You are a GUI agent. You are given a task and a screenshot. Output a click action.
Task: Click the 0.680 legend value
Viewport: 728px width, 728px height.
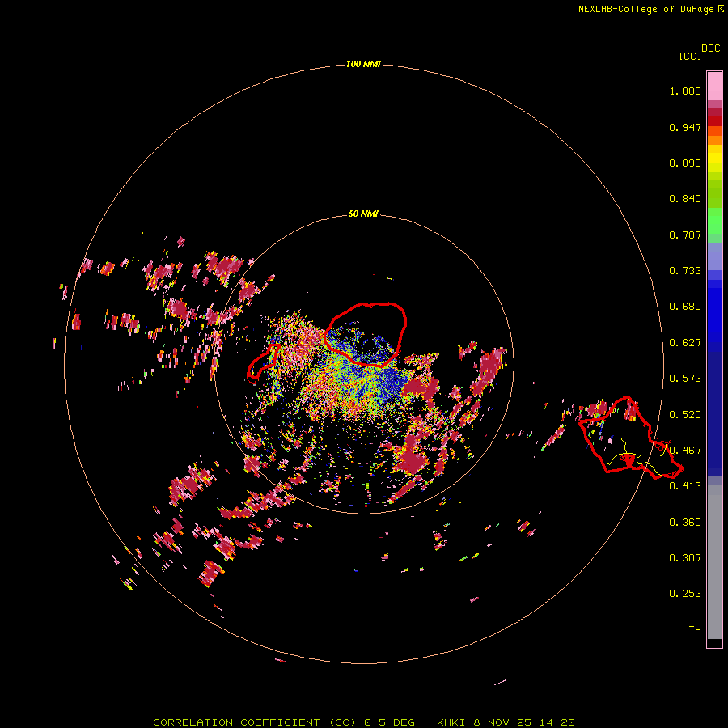[685, 307]
